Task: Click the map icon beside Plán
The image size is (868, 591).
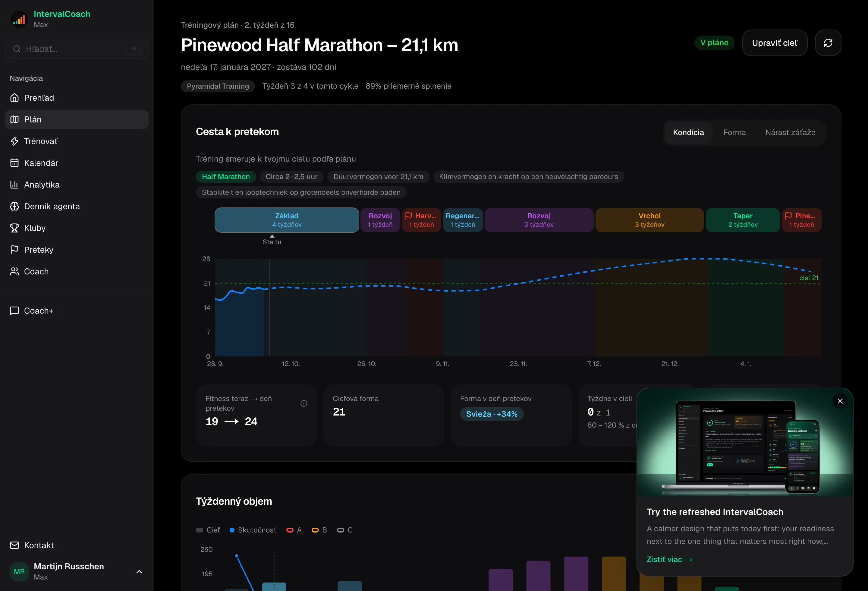Action: tap(14, 119)
